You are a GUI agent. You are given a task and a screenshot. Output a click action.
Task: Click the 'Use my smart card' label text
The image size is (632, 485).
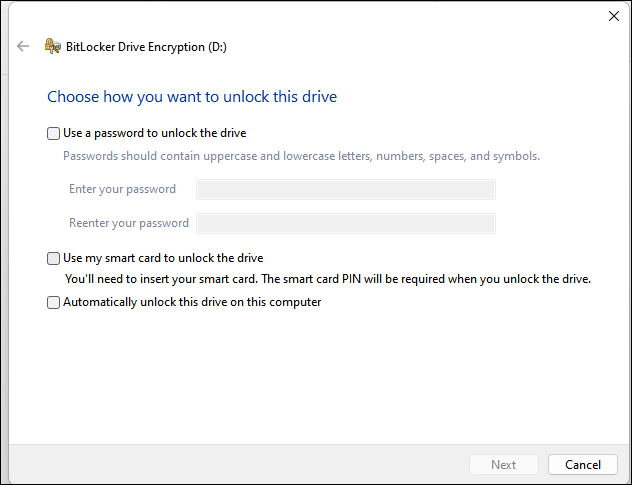[163, 258]
